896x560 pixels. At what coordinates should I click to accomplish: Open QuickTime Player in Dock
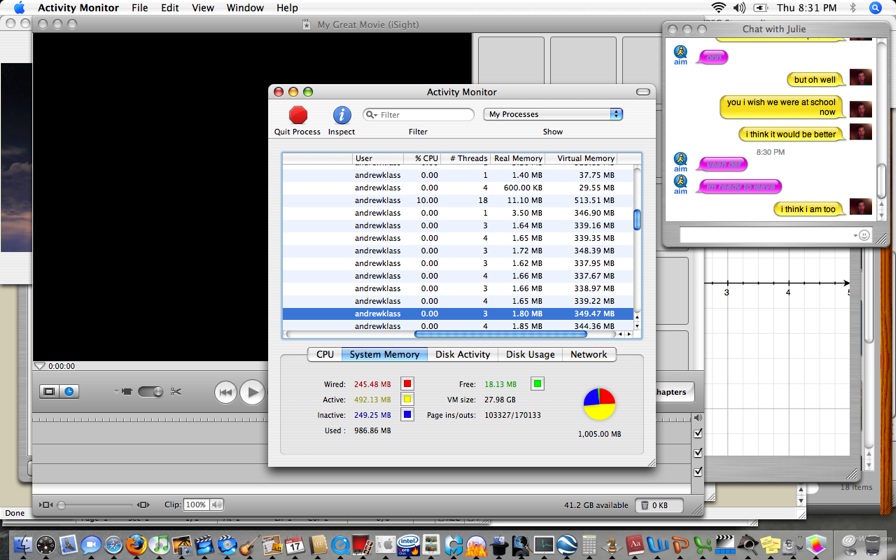pyautogui.click(x=341, y=546)
